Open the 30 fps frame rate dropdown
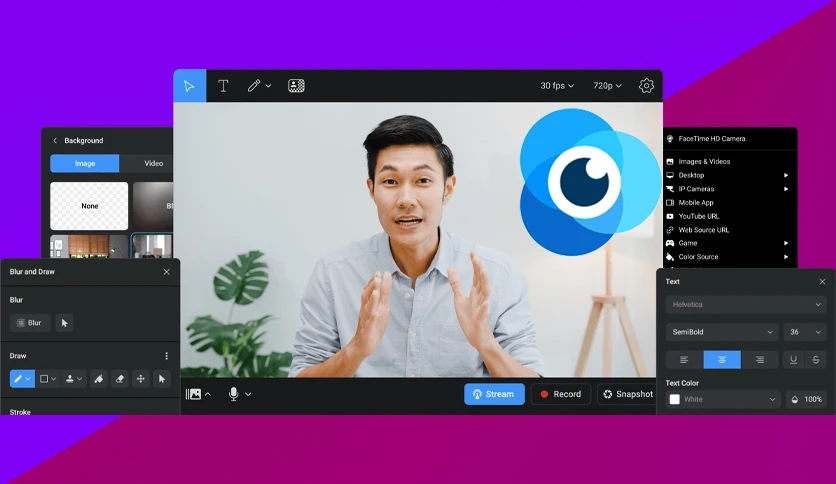The height and width of the screenshot is (484, 836). tap(557, 86)
